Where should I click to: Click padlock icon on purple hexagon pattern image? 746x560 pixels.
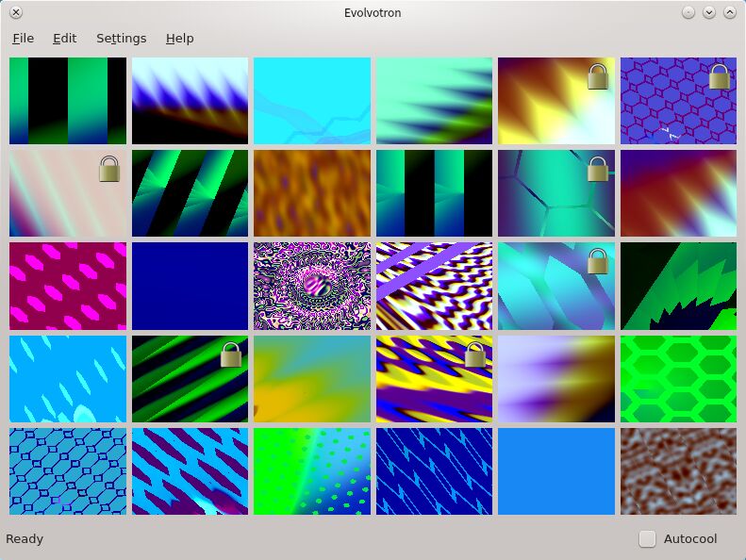coord(719,77)
